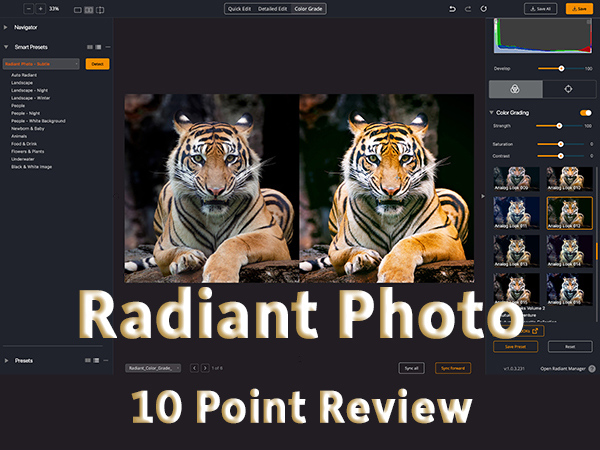
Task: Click the Save Preset button
Action: [x=515, y=347]
